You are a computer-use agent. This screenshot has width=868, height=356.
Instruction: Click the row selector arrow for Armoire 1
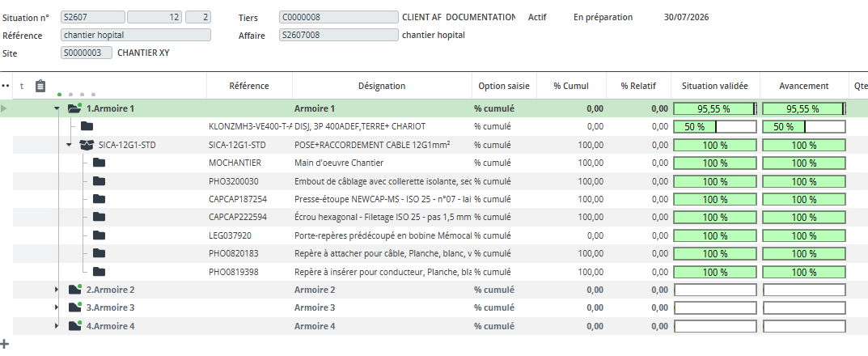(x=5, y=108)
